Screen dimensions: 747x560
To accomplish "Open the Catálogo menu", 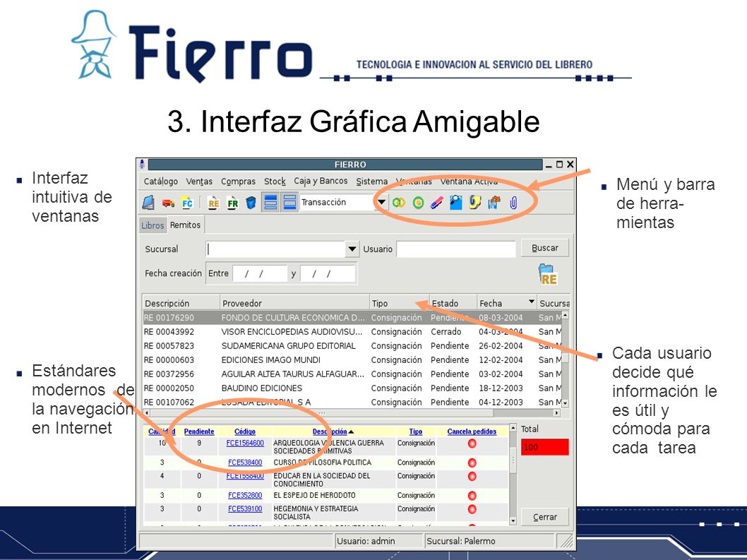I will pyautogui.click(x=160, y=181).
